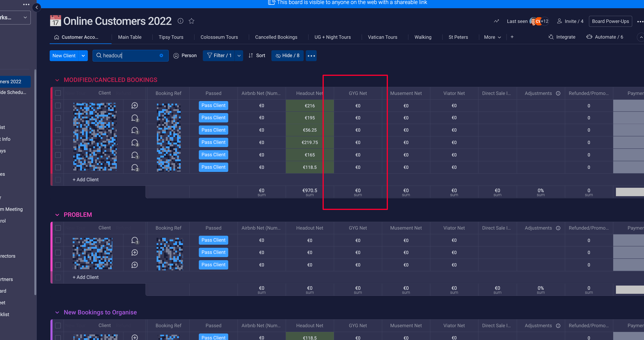Screen dimensions: 644x340
Task: Click into the headout search field
Action: [130, 56]
